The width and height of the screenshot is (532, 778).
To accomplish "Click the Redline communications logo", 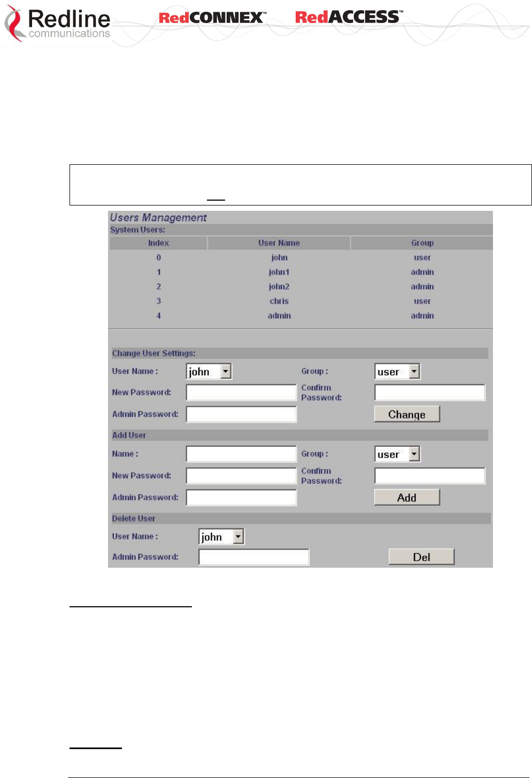I will point(57,24).
